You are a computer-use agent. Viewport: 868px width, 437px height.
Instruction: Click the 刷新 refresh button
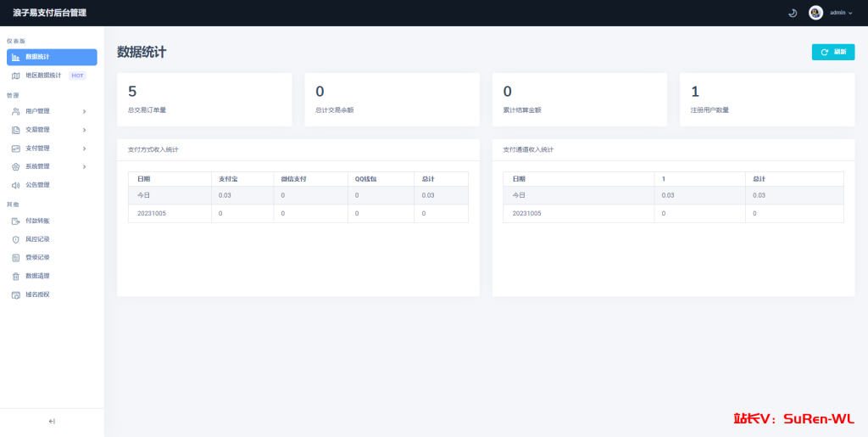pyautogui.click(x=833, y=52)
